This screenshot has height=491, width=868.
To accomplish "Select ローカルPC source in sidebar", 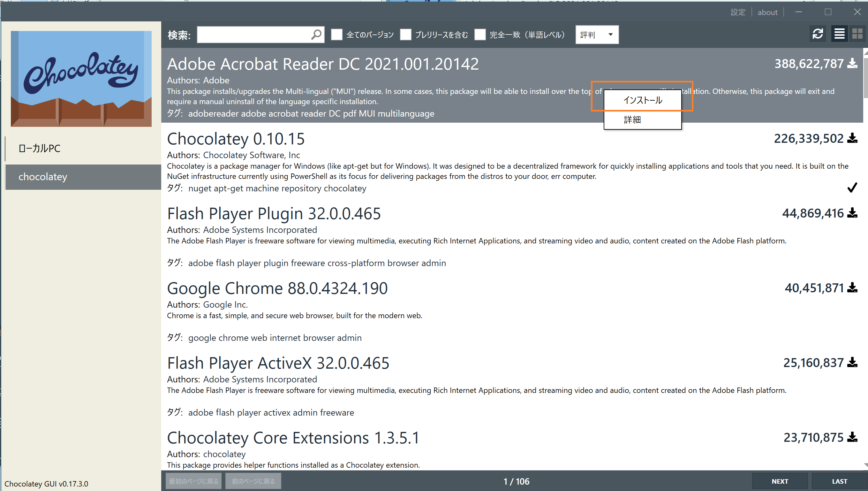I will pos(83,148).
